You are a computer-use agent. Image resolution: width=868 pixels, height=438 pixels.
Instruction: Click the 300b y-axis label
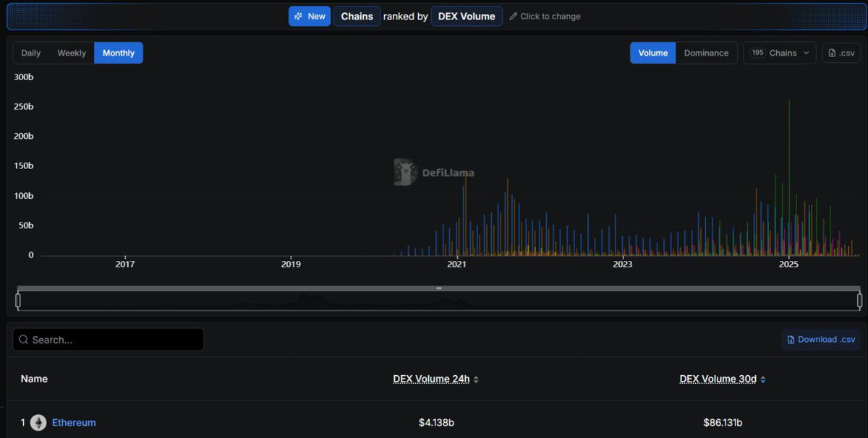tap(24, 77)
